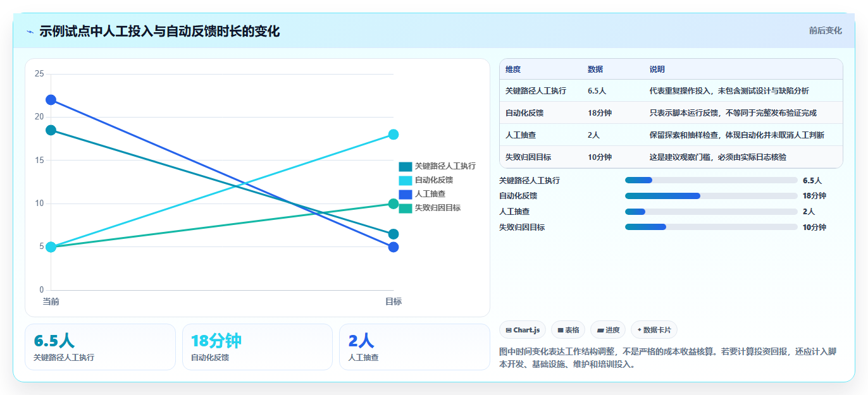Click the 人工抽查 legend label
868x395 pixels.
(x=430, y=194)
